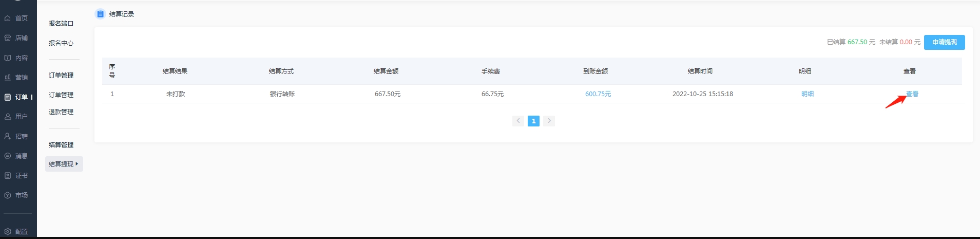Viewport: 980px width, 239px height.
Task: Go to next page arrow
Action: [549, 121]
